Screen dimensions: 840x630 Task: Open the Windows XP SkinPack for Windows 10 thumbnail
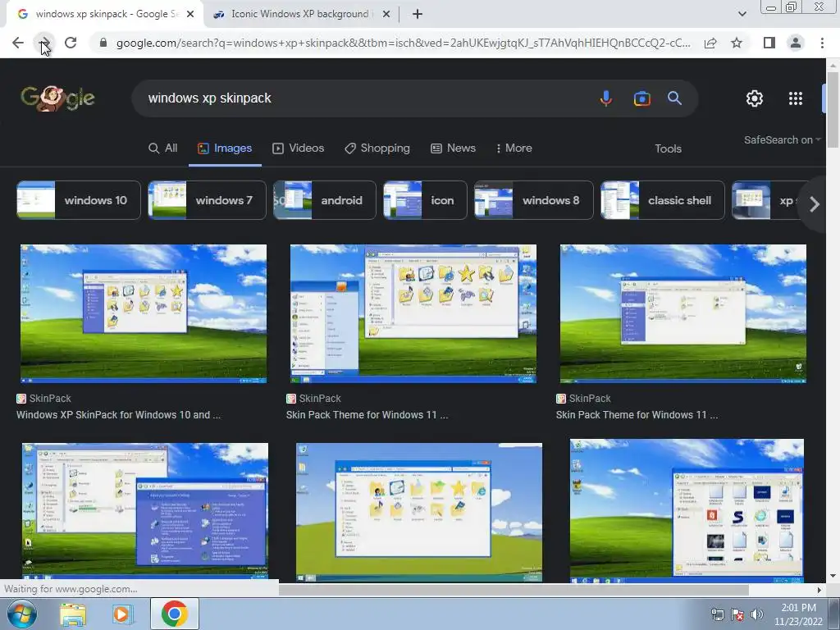click(x=144, y=314)
